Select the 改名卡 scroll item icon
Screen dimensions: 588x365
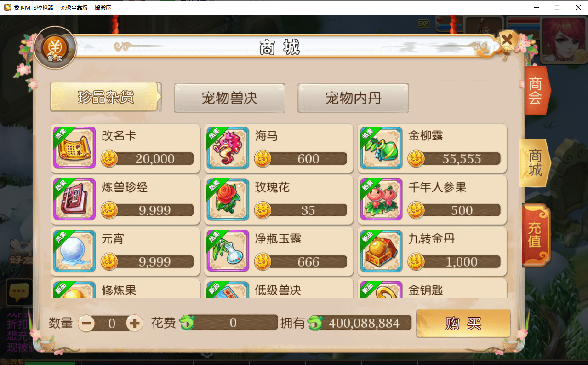tap(74, 148)
